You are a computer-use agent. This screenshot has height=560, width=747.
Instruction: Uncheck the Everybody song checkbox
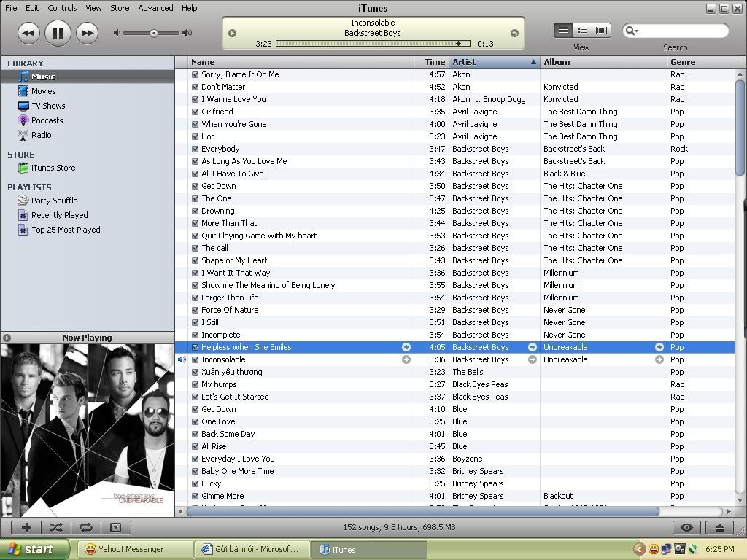tap(195, 149)
